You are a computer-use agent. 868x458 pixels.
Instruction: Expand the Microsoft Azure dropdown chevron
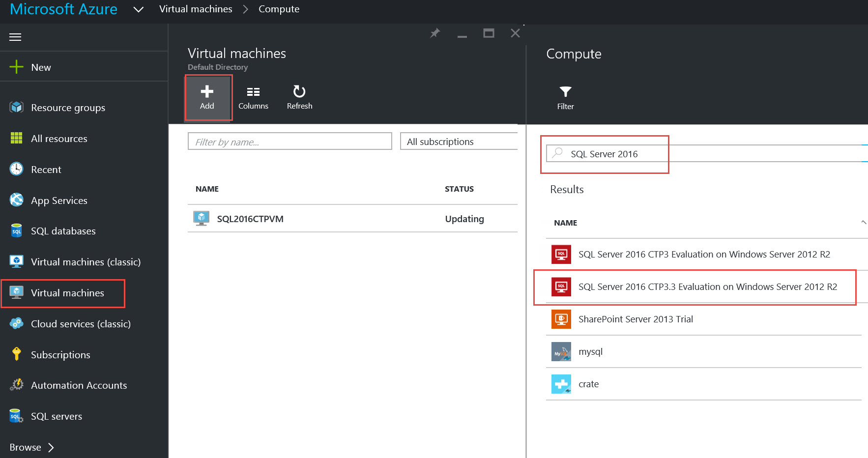[x=139, y=9]
